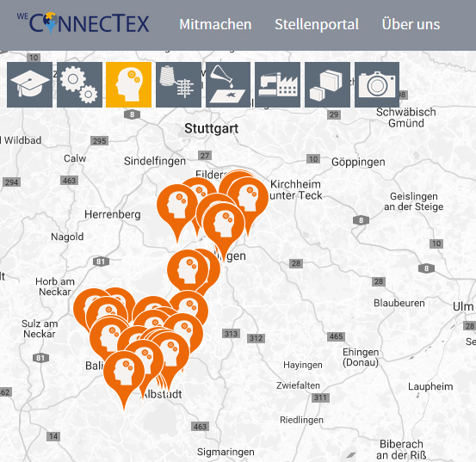Click the Ulm label on the map

pos(463,306)
